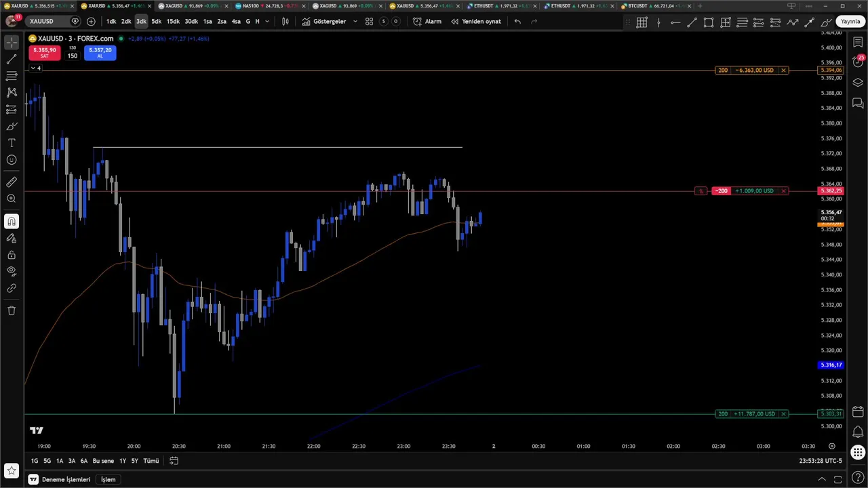868x488 pixels.
Task: Select the crosshair cursor tool
Action: 12,43
